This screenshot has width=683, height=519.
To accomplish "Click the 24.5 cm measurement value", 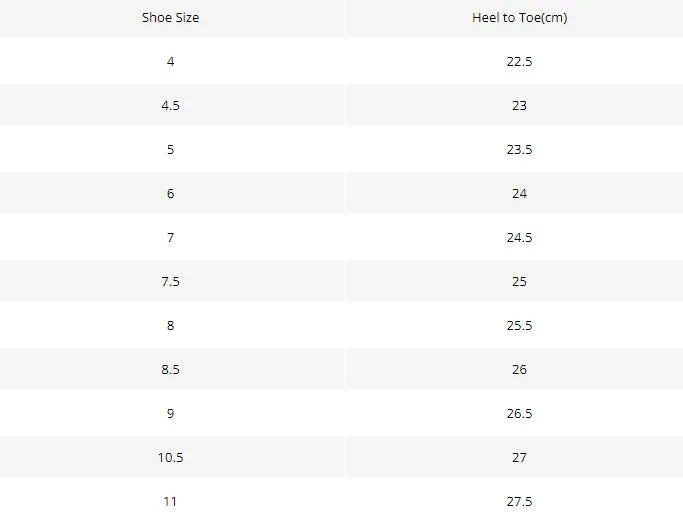I will tap(519, 237).
